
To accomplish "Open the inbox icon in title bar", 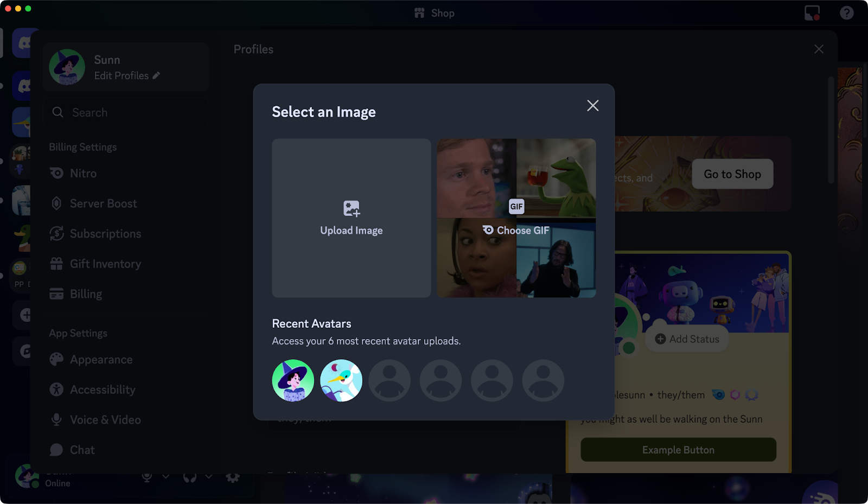I will 812,13.
